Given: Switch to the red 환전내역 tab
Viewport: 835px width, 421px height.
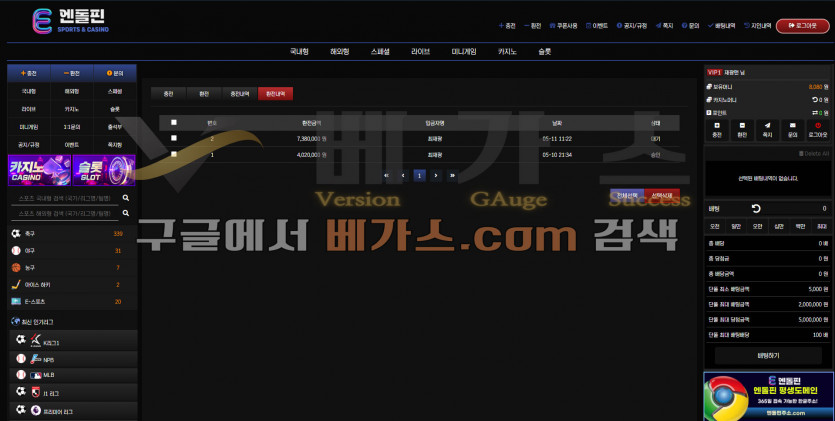Looking at the screenshot, I should pyautogui.click(x=275, y=94).
